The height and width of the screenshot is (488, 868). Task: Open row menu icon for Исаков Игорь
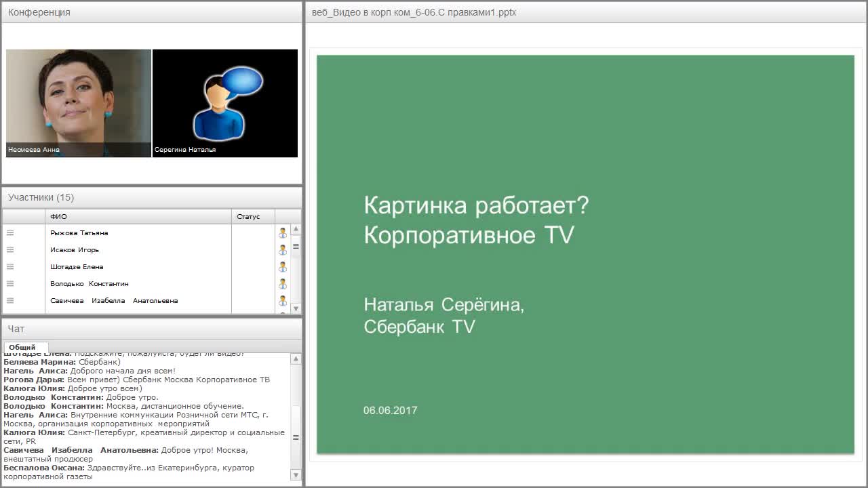[x=9, y=249]
